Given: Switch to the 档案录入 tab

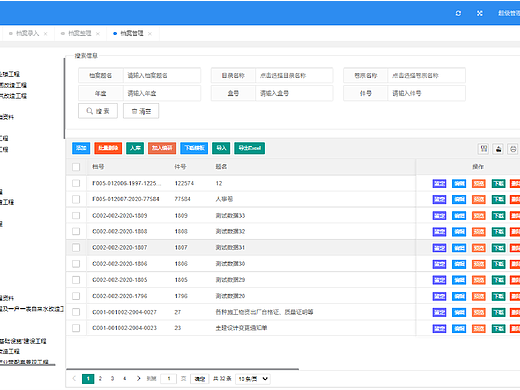Looking at the screenshot, I should [x=27, y=33].
